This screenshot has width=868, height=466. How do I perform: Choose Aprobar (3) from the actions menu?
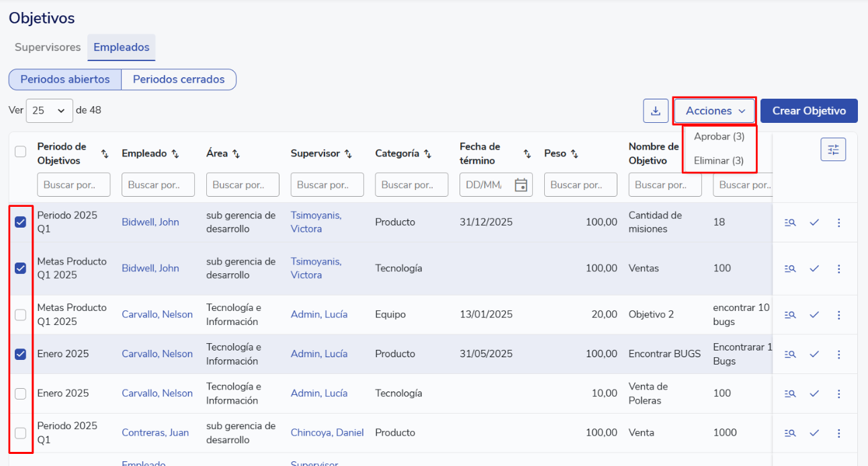tap(719, 136)
